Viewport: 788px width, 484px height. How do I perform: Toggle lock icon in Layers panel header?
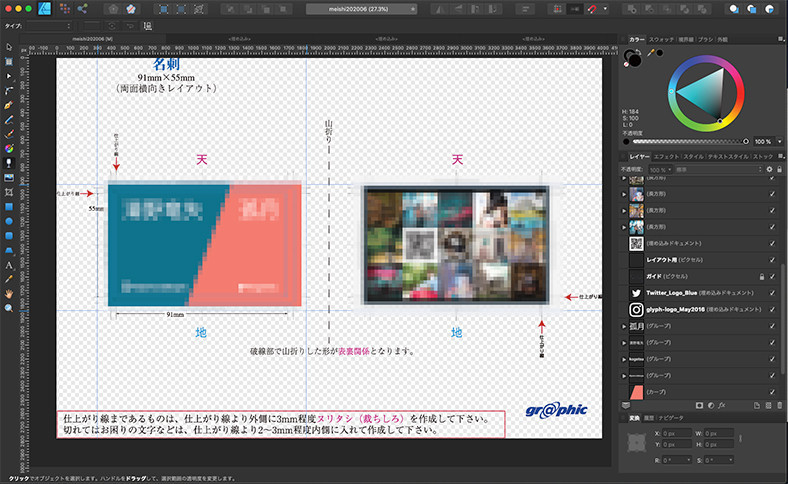(x=779, y=169)
